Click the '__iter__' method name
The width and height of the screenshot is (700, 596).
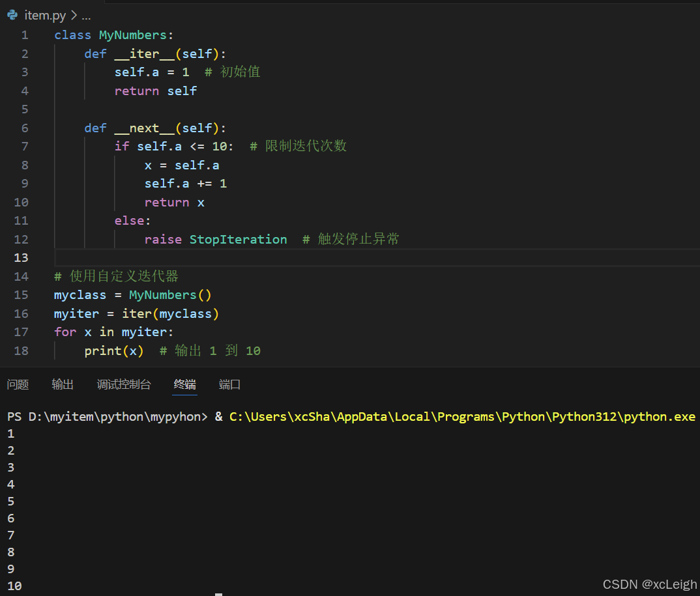pyautogui.click(x=144, y=54)
